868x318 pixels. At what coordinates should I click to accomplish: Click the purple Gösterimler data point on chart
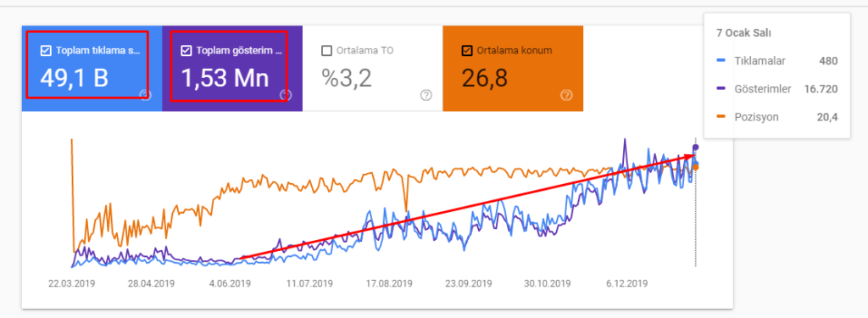(696, 147)
